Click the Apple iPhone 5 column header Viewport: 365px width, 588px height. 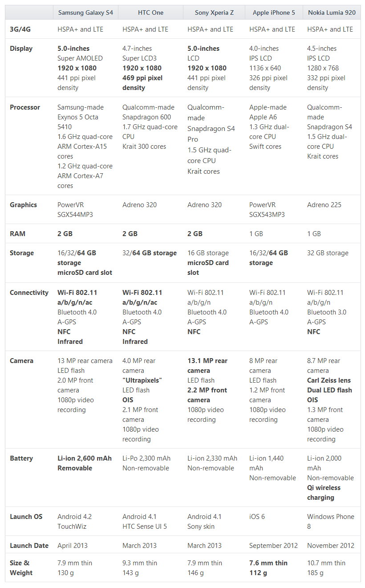pos(274,12)
